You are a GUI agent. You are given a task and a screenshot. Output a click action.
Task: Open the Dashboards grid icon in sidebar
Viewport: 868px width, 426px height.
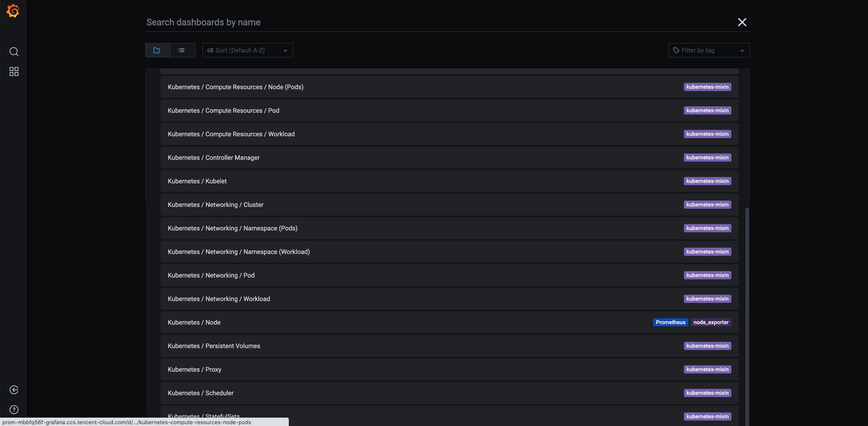(14, 72)
